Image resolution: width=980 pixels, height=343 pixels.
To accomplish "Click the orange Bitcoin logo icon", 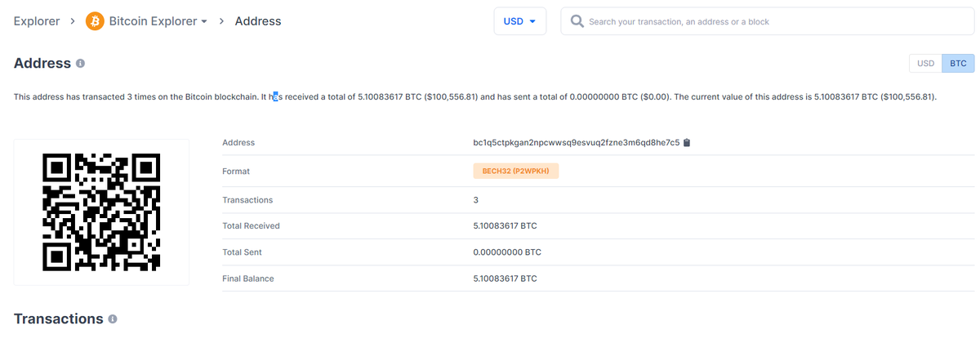I will coord(95,21).
